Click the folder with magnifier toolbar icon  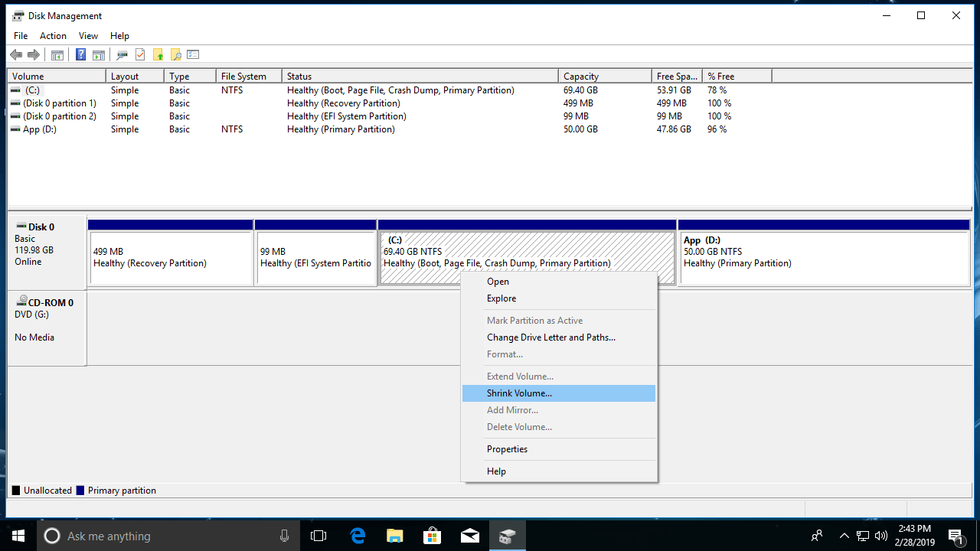(175, 54)
